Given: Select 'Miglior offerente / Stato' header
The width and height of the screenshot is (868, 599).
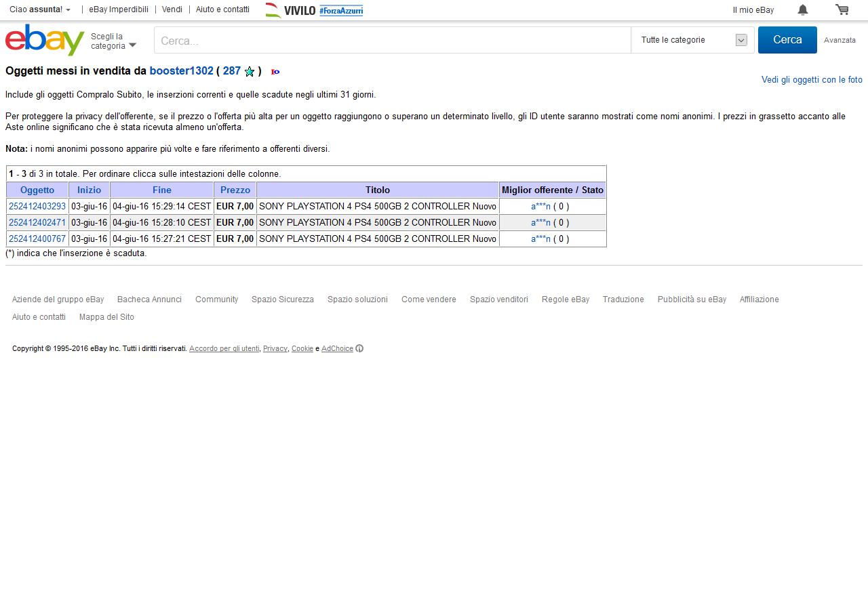Looking at the screenshot, I should 553,190.
